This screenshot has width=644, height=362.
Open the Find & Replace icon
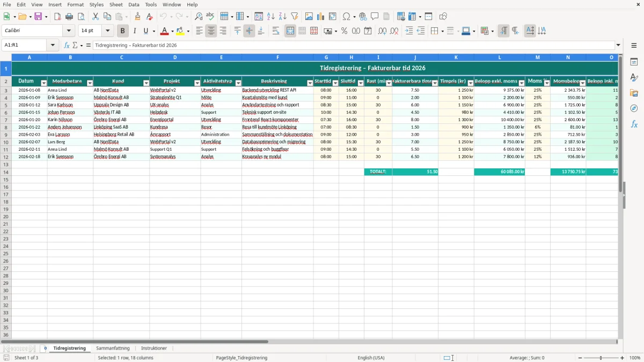(199, 17)
